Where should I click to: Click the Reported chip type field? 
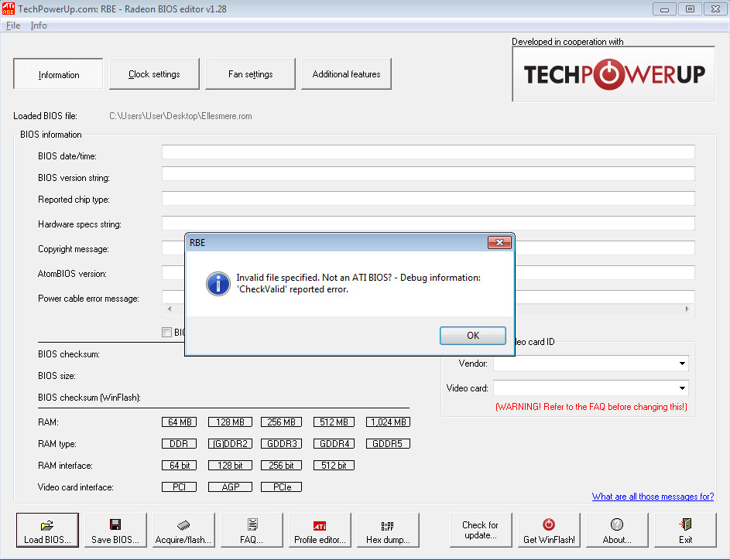428,199
